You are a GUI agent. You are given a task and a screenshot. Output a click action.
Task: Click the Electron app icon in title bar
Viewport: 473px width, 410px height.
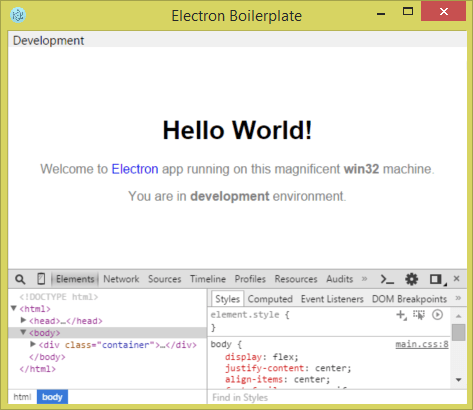tap(18, 15)
